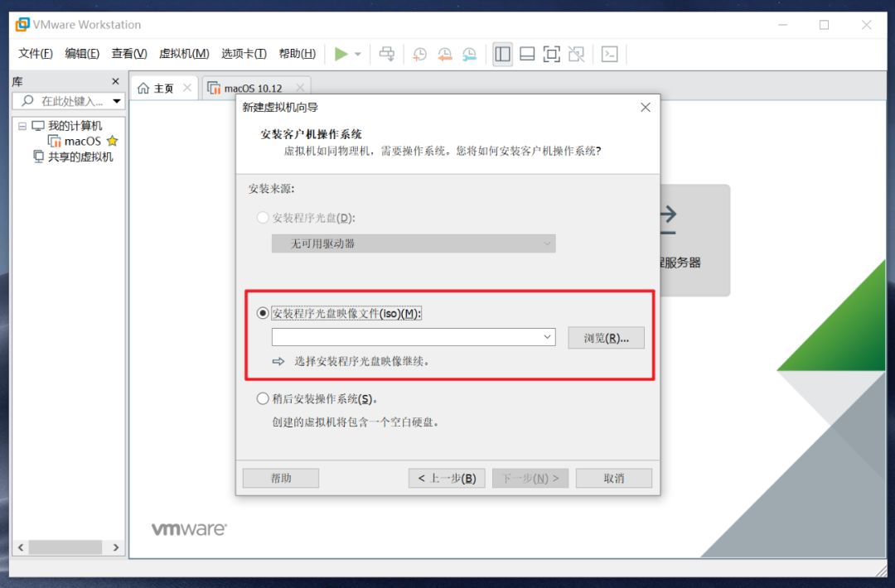Screen dimensions: 895x588
Task: Click the 取消 cancel button
Action: (614, 478)
